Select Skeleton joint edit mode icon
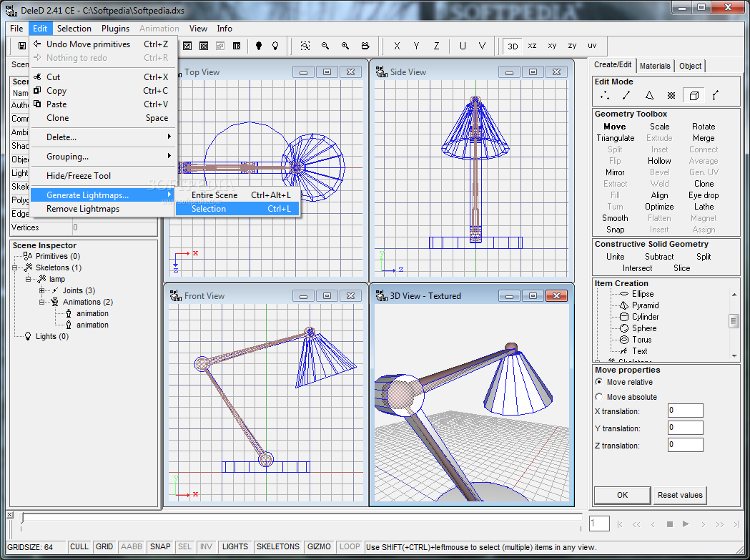Image resolution: width=750 pixels, height=560 pixels. click(x=716, y=96)
